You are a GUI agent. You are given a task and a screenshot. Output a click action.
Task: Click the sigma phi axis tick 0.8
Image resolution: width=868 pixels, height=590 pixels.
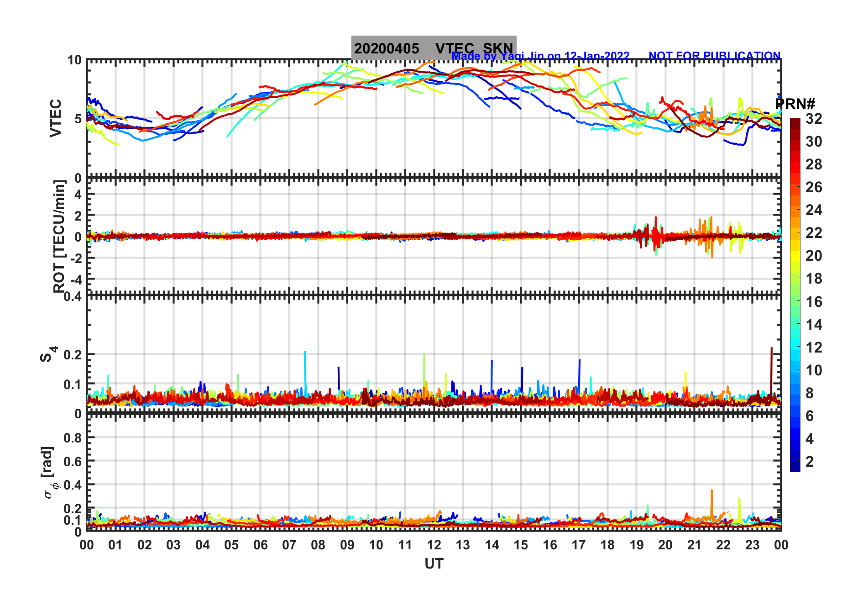[x=73, y=437]
